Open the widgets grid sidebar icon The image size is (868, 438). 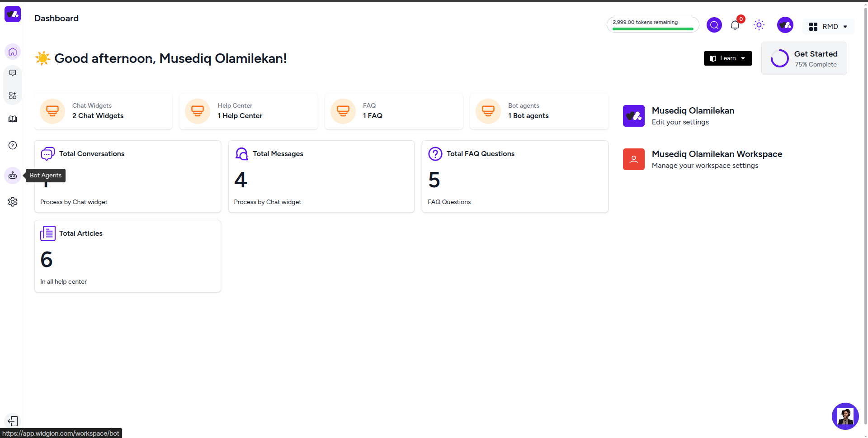13,95
